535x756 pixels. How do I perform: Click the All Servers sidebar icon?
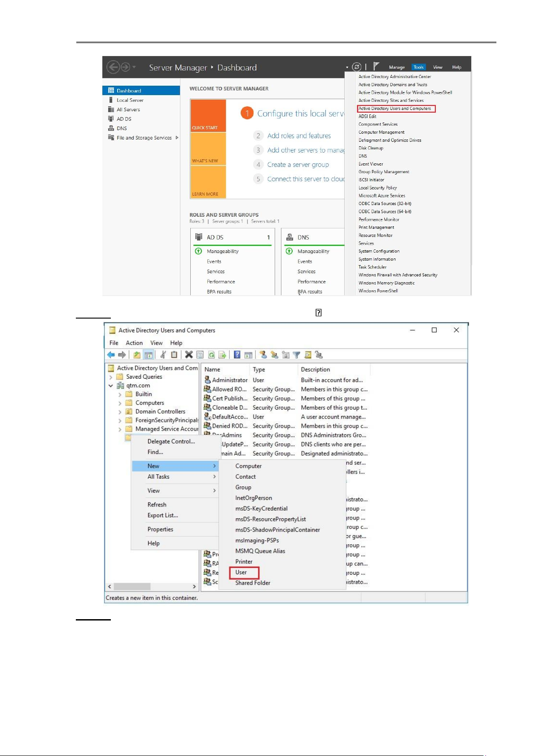coord(111,109)
